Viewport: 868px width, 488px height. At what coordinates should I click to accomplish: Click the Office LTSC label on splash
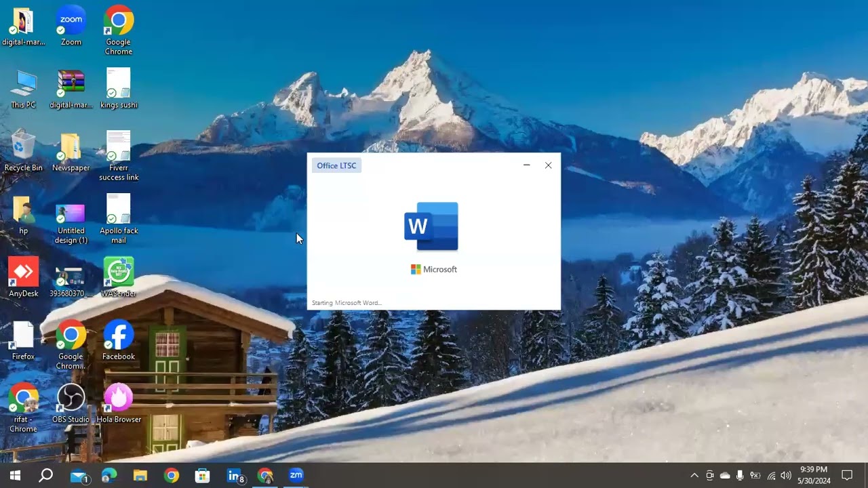[336, 165]
